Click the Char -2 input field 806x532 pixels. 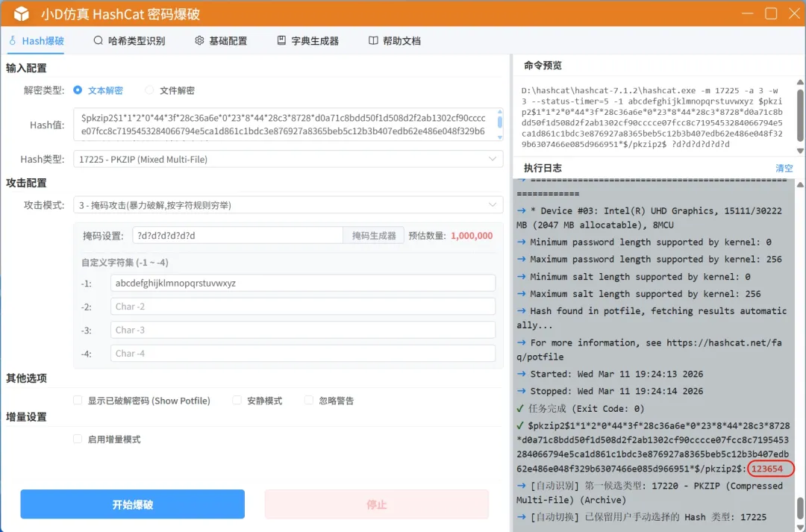pyautogui.click(x=303, y=307)
